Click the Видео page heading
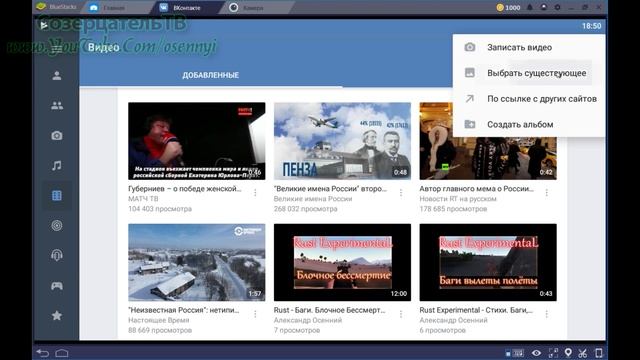The width and height of the screenshot is (640, 360). point(104,47)
